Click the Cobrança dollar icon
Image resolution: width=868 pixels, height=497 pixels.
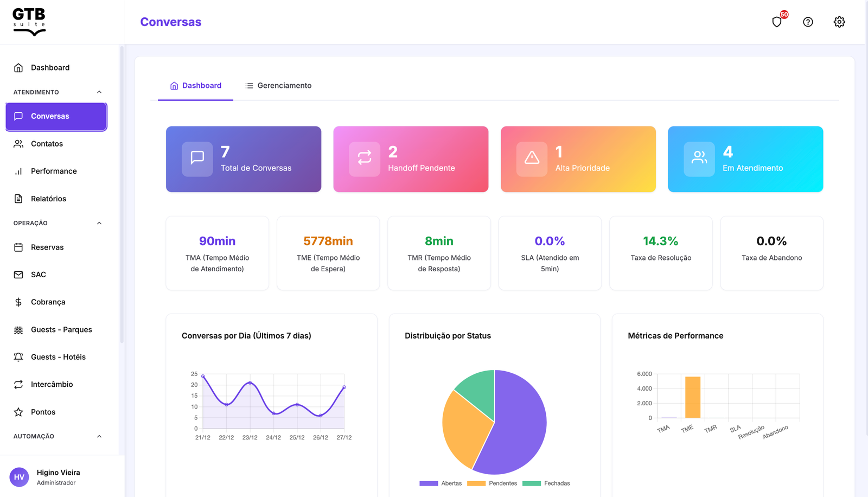tap(18, 302)
